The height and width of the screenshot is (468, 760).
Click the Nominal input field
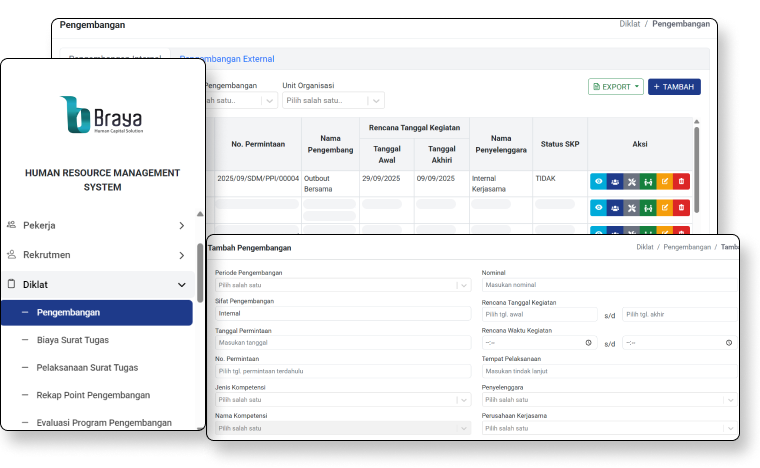coord(608,285)
